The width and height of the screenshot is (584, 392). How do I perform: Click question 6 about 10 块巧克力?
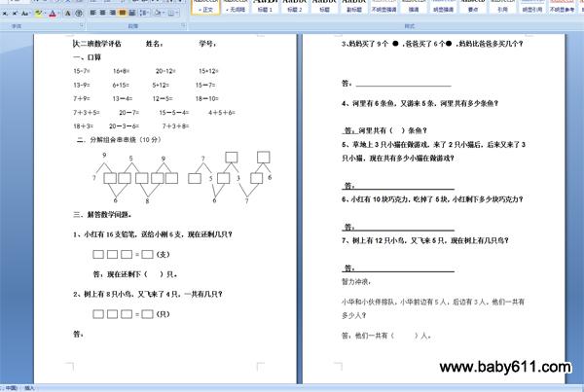point(432,199)
